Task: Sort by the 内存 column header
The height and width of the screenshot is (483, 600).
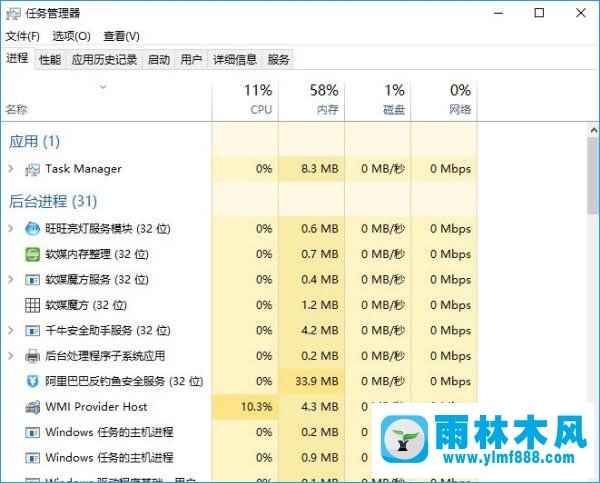Action: [x=311, y=101]
